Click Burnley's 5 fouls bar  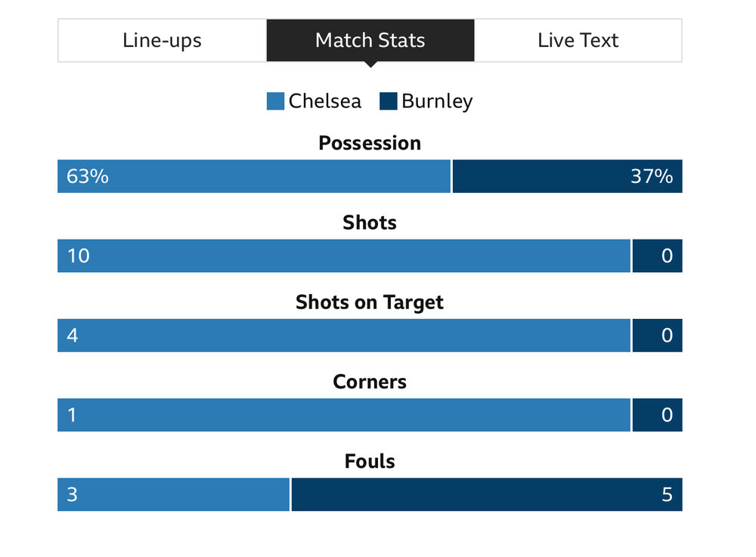point(487,494)
